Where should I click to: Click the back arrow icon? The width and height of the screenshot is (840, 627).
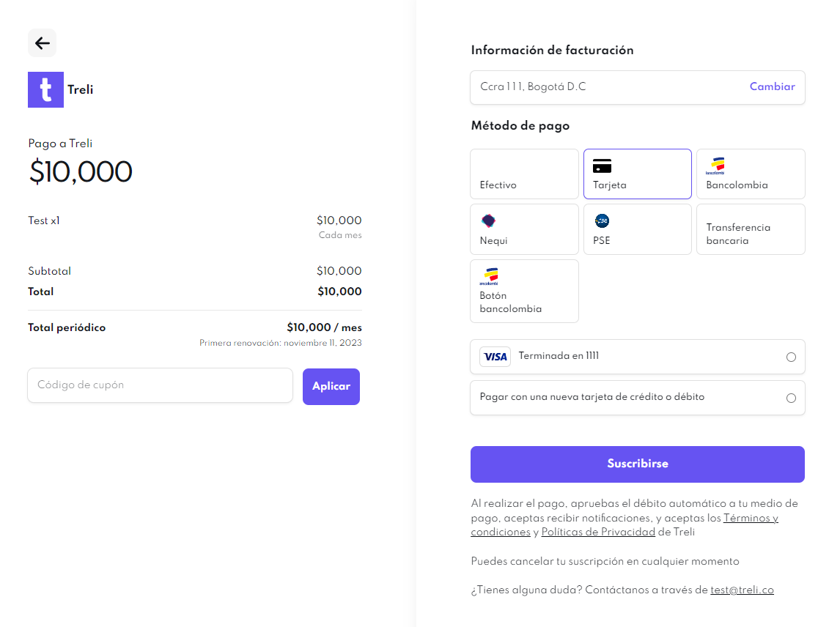(x=43, y=43)
